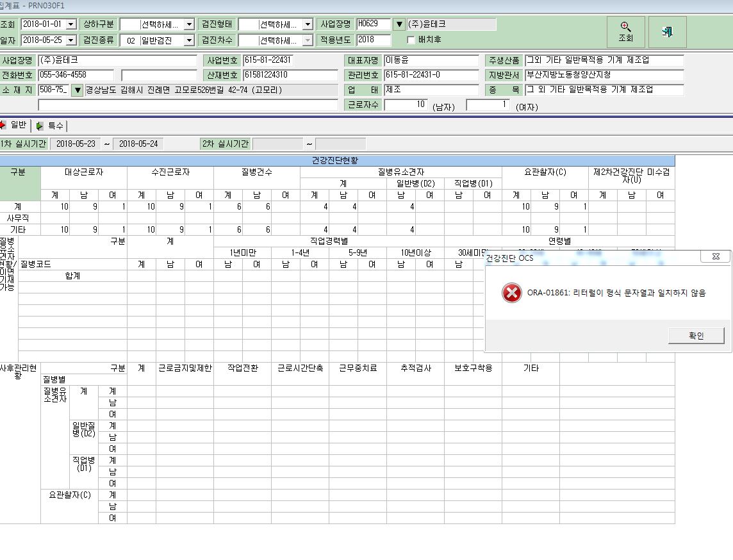Click the exit door icon button
733x560 pixels.
click(x=667, y=32)
